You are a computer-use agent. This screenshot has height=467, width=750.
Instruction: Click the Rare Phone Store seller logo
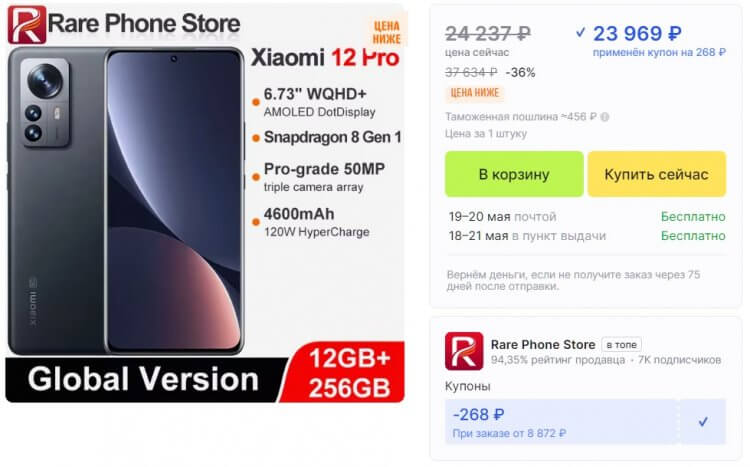(x=463, y=351)
